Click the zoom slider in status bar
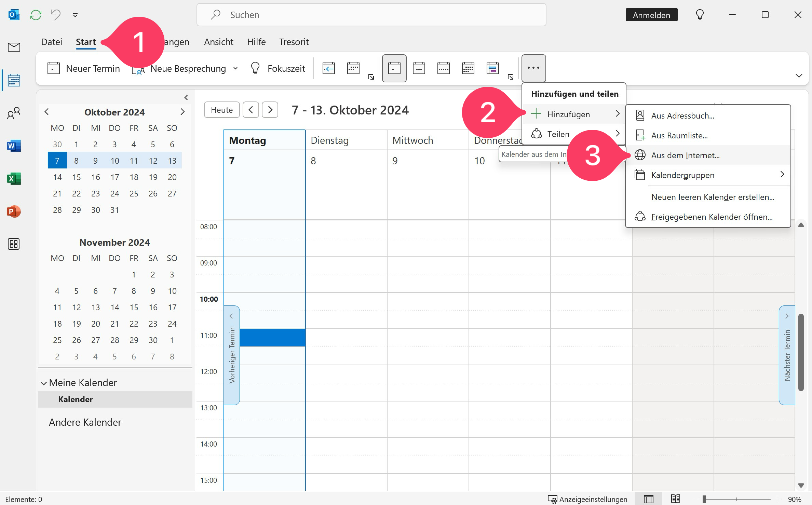Image resolution: width=812 pixels, height=505 pixels. tap(704, 499)
